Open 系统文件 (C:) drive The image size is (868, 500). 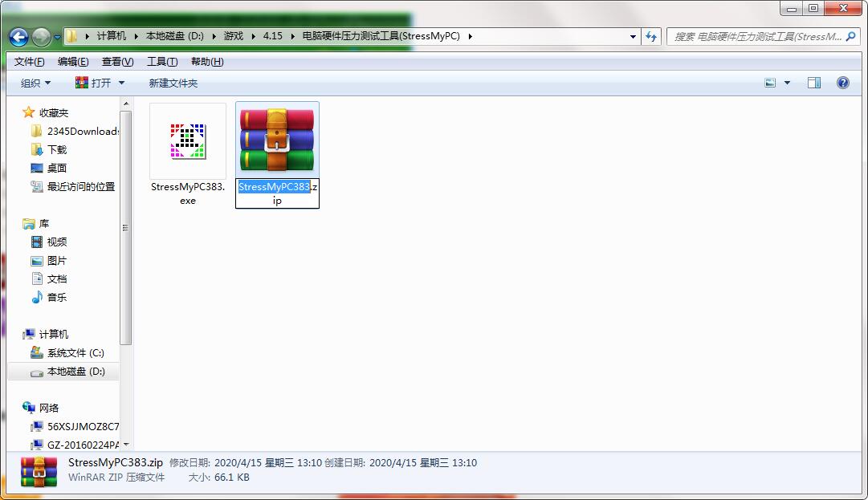click(x=75, y=353)
